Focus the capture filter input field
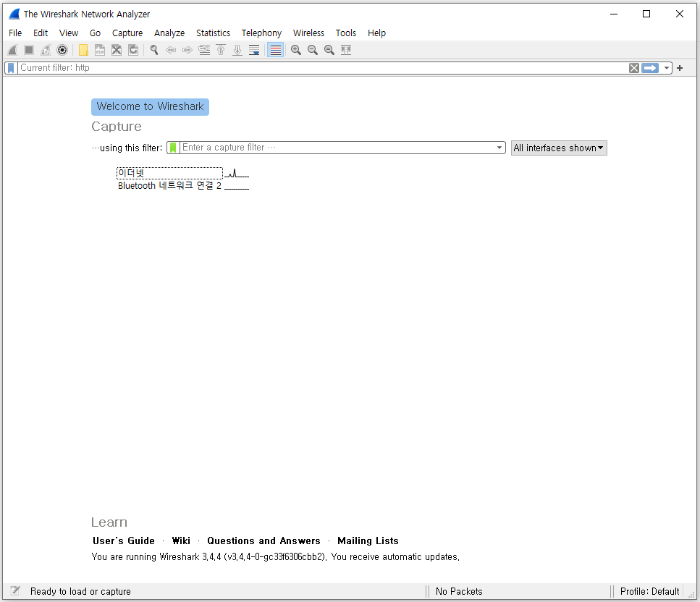Screen dimensions: 700x602 pos(337,148)
